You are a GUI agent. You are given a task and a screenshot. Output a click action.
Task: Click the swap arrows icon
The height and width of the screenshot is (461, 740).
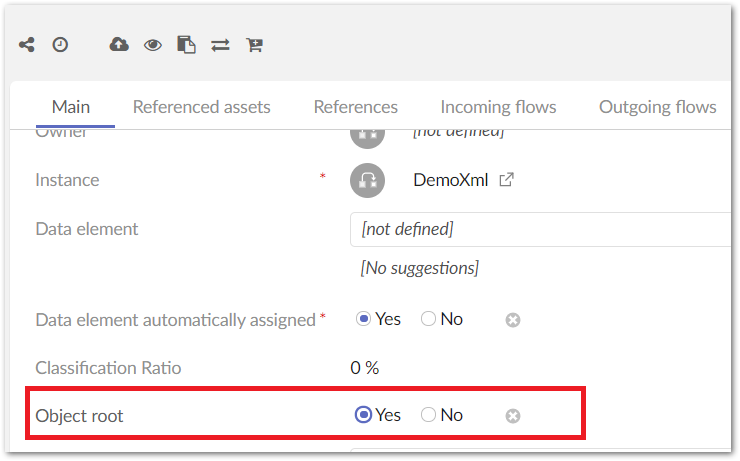point(220,44)
